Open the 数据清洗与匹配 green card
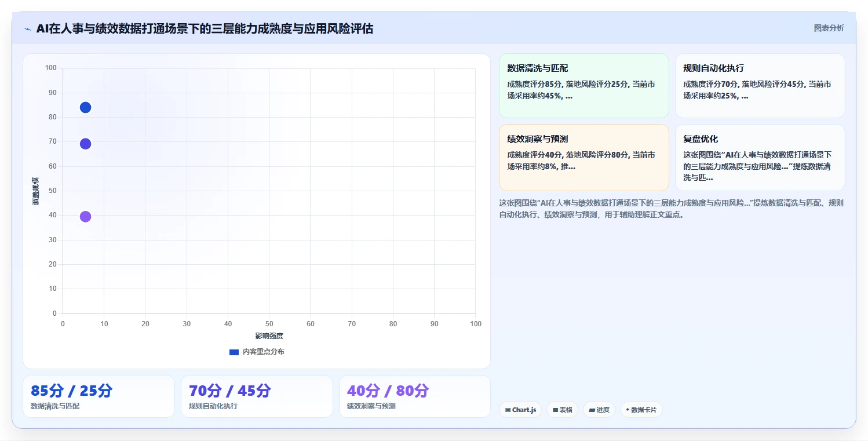Screen dimensions: 868x441 [584, 86]
